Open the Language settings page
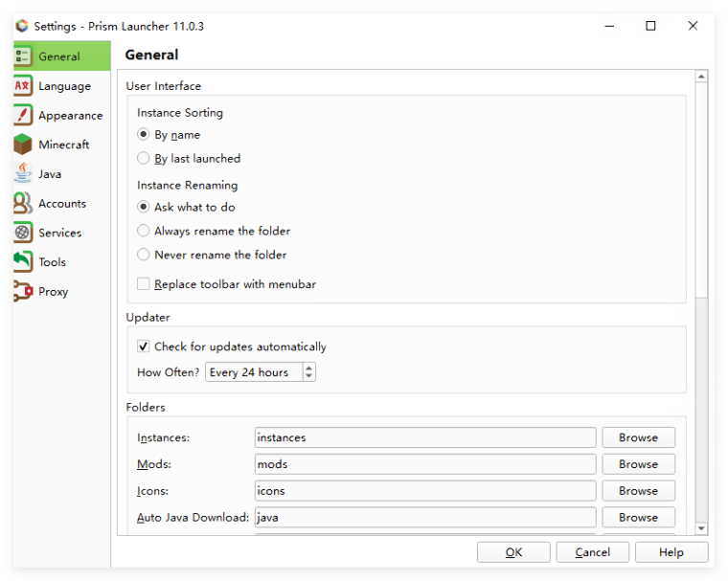Screen dimensions: 728x581 (61, 86)
